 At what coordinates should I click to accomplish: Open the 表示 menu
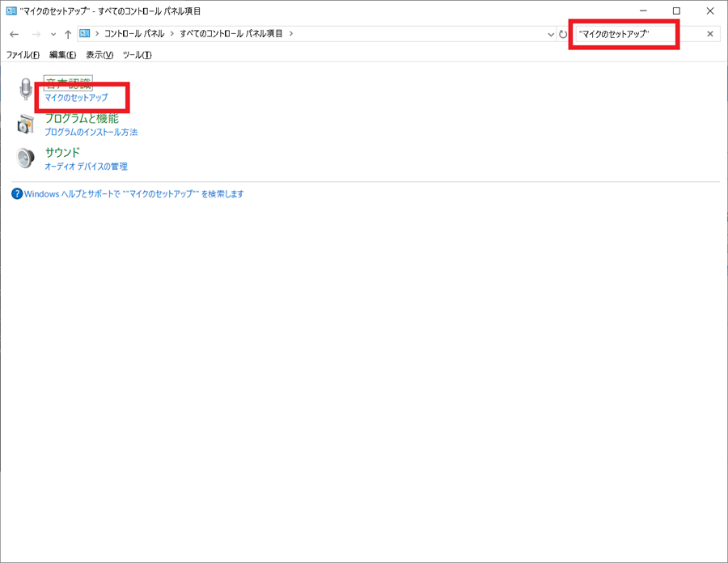tap(99, 55)
